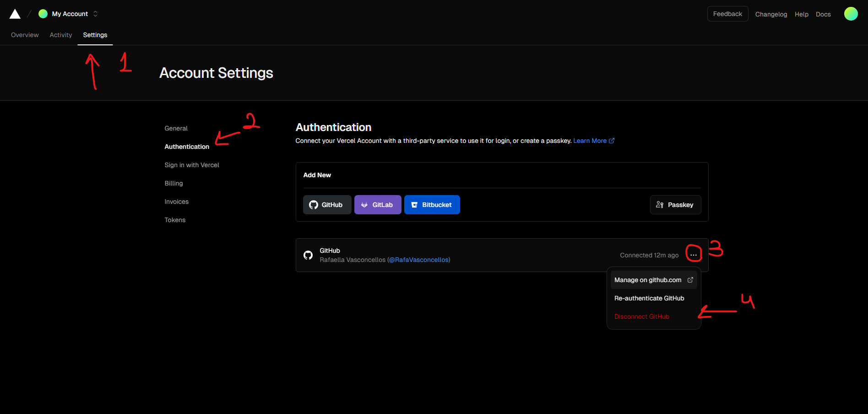Viewport: 868px width, 414px height.
Task: Switch to the Overview tab
Action: (x=25, y=35)
